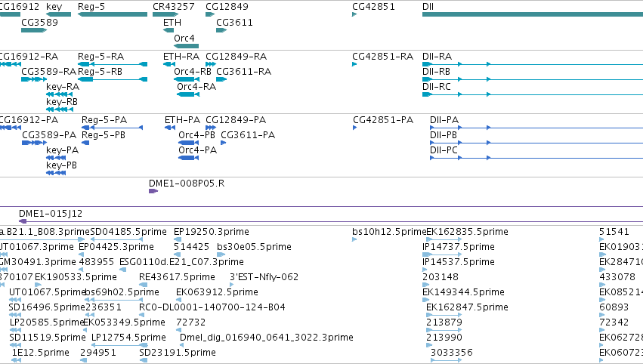Click the CG42851 gene label
The image size is (643, 364).
[x=373, y=7]
